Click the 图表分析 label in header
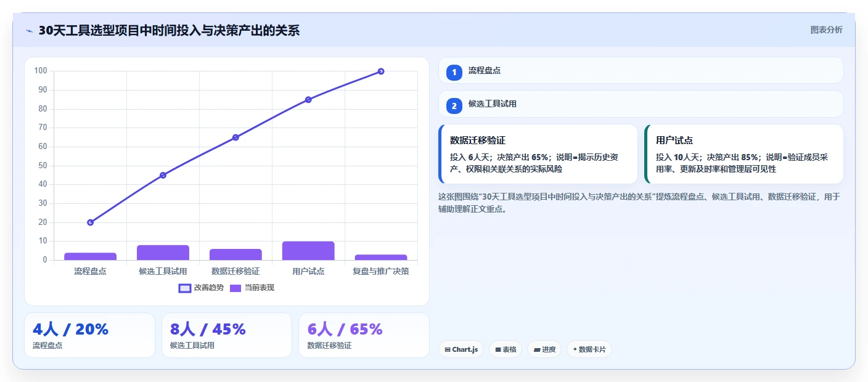868x382 pixels. tap(826, 30)
